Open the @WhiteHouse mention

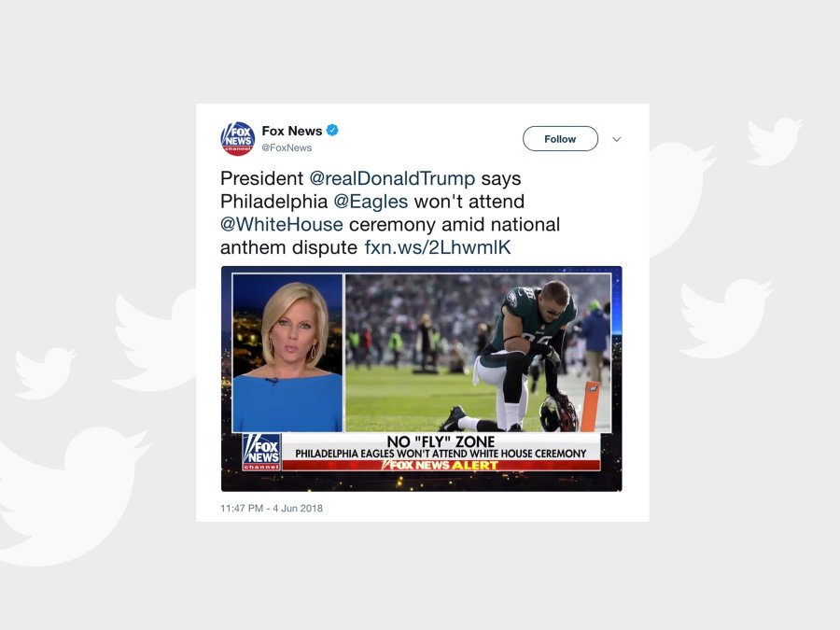coord(282,224)
